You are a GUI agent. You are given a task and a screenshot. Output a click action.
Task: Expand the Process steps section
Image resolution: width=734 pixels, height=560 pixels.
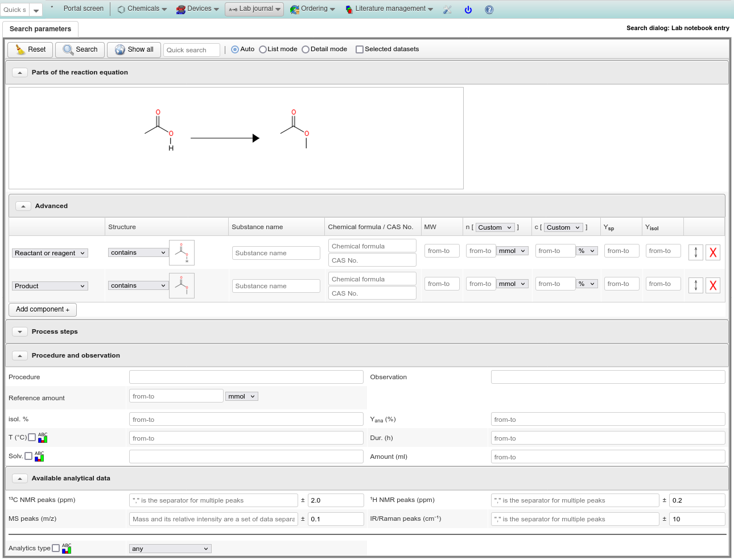pyautogui.click(x=20, y=331)
